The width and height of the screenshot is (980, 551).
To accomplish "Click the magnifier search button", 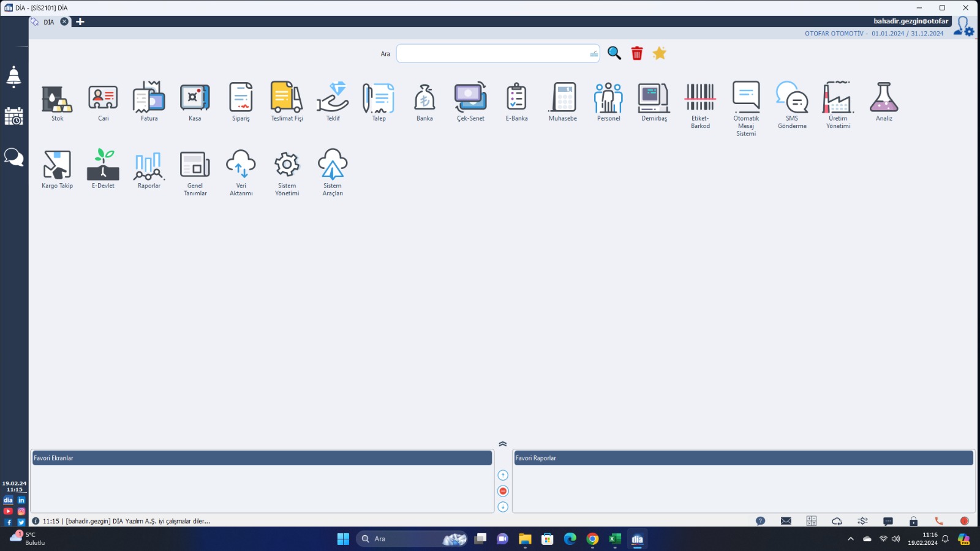I will [614, 53].
